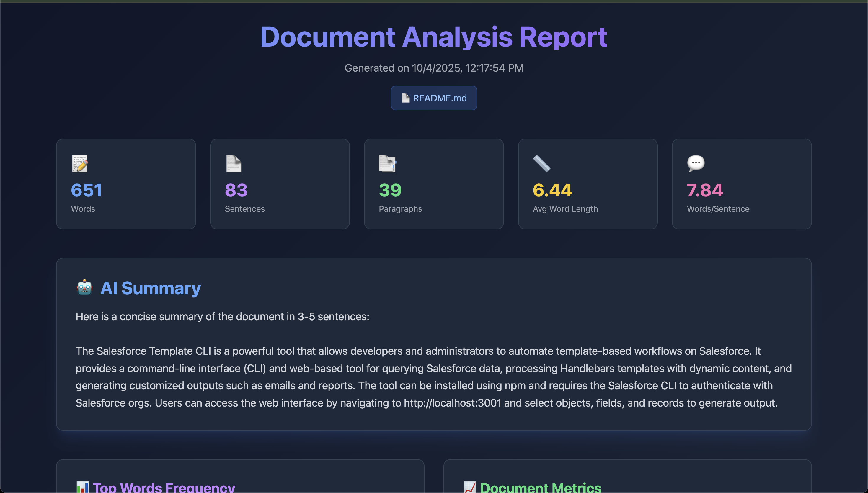
Task: Click the bookmark pages icon above Paragraphs
Action: 387,164
